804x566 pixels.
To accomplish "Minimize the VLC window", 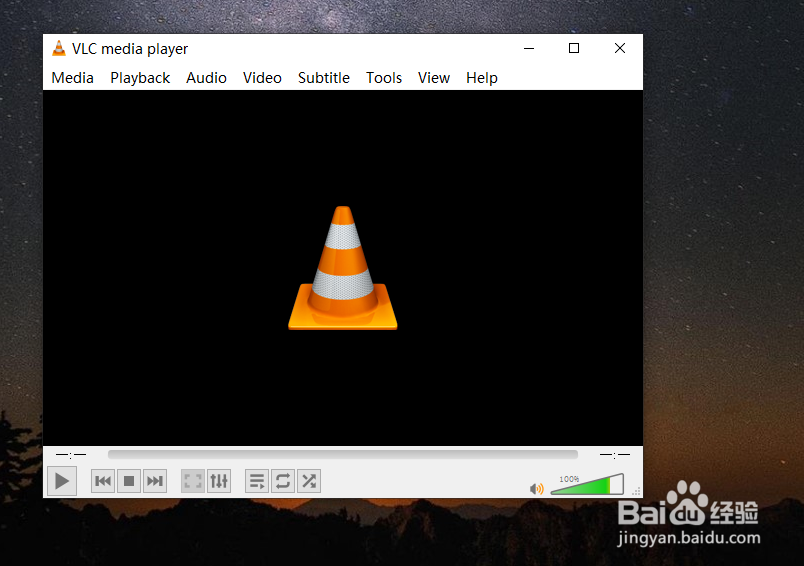I will pyautogui.click(x=529, y=48).
